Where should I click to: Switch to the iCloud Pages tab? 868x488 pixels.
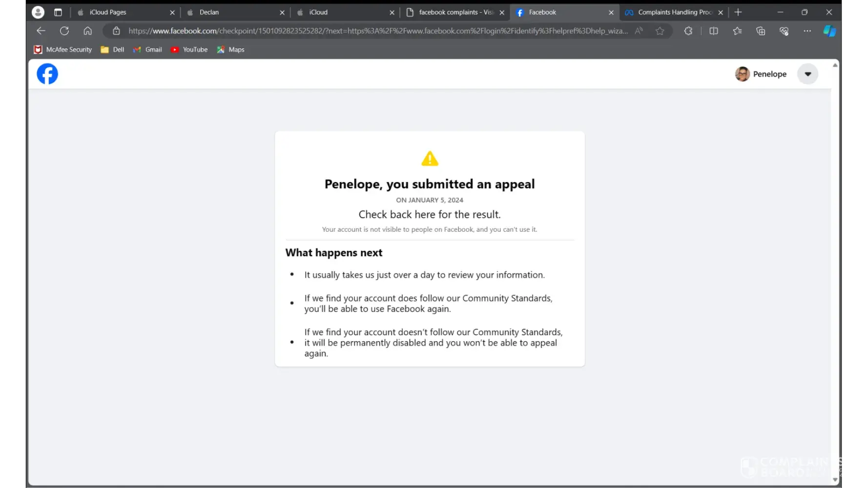pyautogui.click(x=126, y=12)
